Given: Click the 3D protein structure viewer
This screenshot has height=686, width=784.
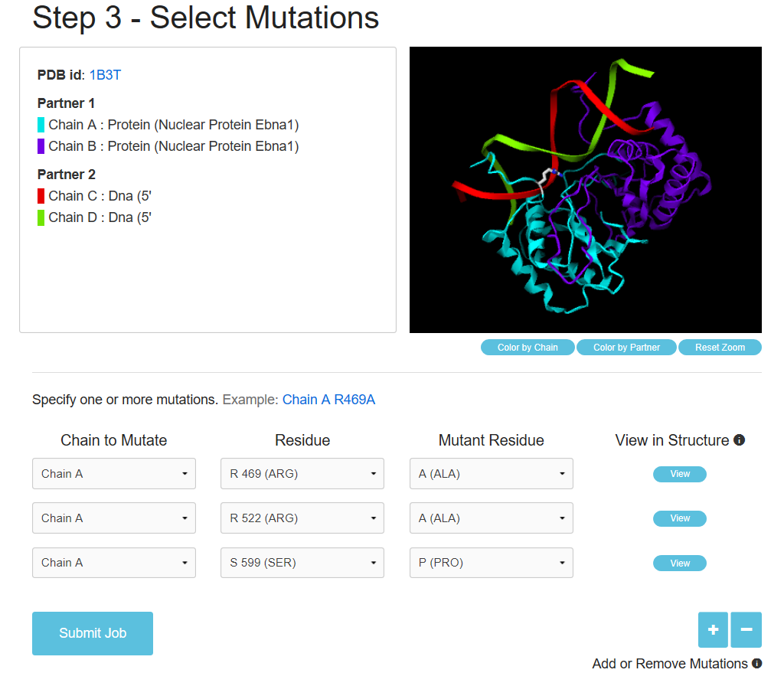Looking at the screenshot, I should pos(586,190).
